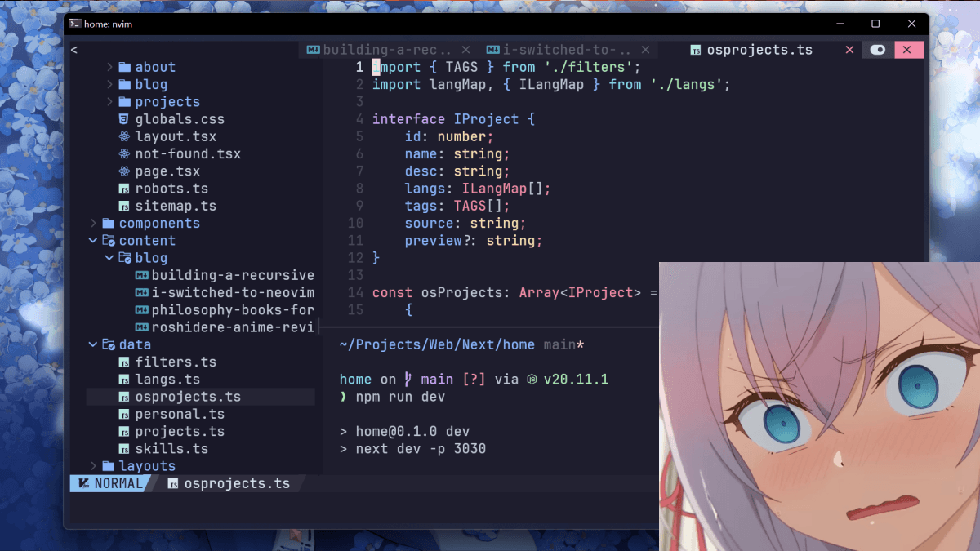The image size is (980, 551).
Task: Click the TypeScript icon next to robots.ts
Action: click(124, 189)
